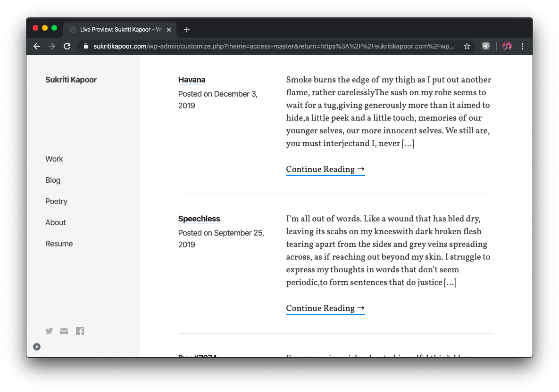Open the Work menu item
Viewport: 559px width, 392px height.
tap(54, 159)
